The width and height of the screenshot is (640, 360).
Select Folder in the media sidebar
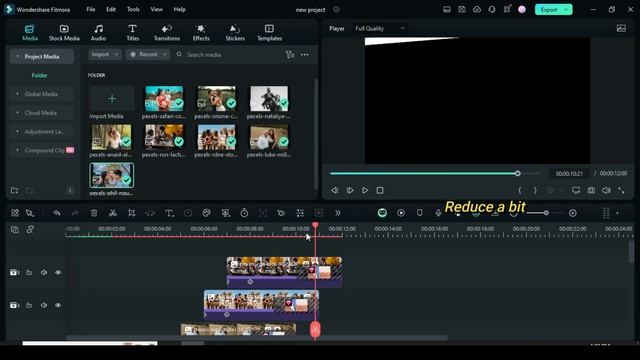[40, 76]
